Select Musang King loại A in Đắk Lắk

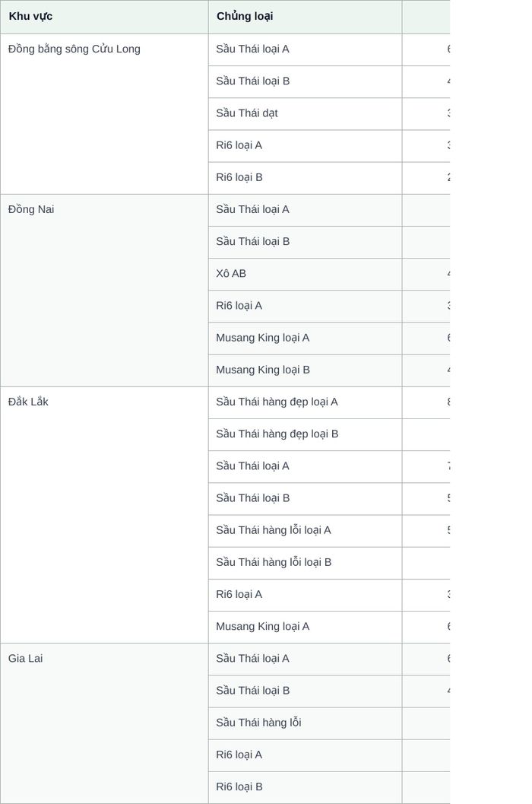(x=305, y=627)
